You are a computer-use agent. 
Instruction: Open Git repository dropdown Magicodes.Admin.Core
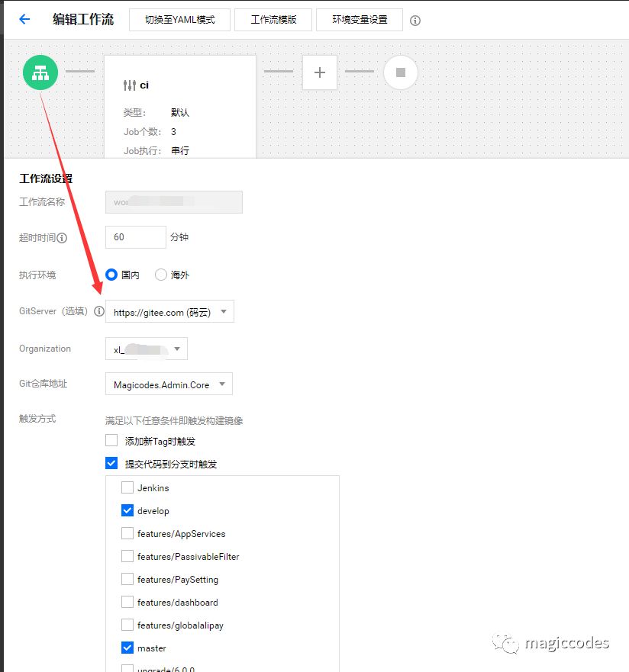(169, 384)
